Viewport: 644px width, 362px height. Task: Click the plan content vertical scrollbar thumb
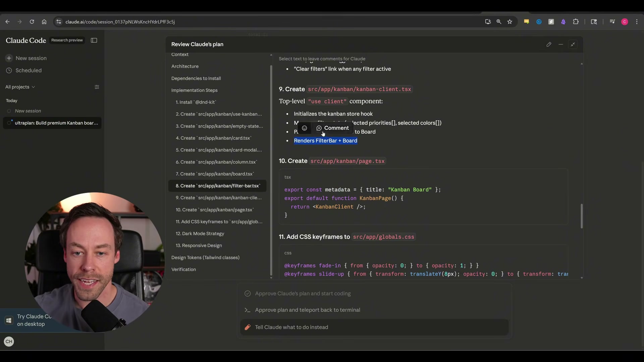[x=582, y=216]
